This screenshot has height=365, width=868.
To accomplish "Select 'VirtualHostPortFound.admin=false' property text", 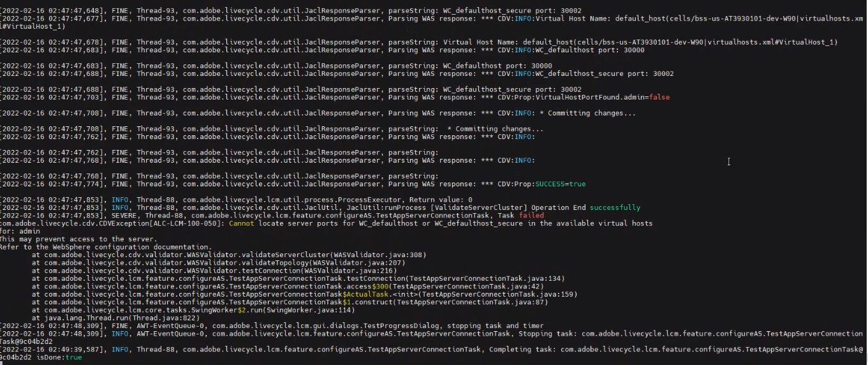I will pos(602,97).
